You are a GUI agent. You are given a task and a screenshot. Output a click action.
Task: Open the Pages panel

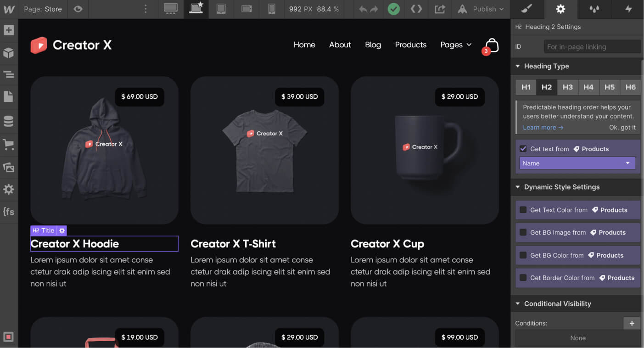coord(9,97)
